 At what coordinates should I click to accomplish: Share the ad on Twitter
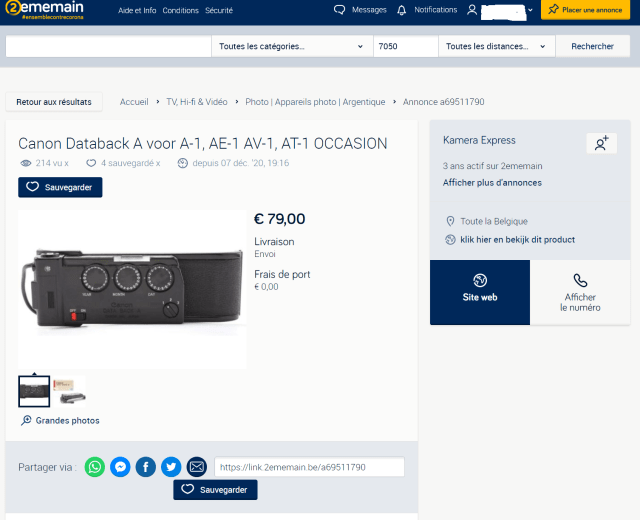tap(171, 467)
